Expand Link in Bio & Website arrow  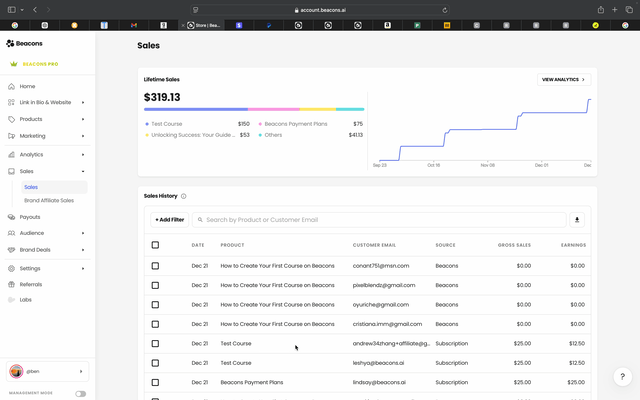tap(83, 102)
